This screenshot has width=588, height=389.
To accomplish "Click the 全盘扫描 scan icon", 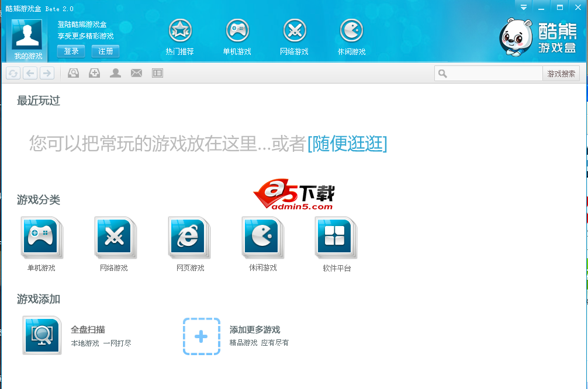I will pos(42,335).
